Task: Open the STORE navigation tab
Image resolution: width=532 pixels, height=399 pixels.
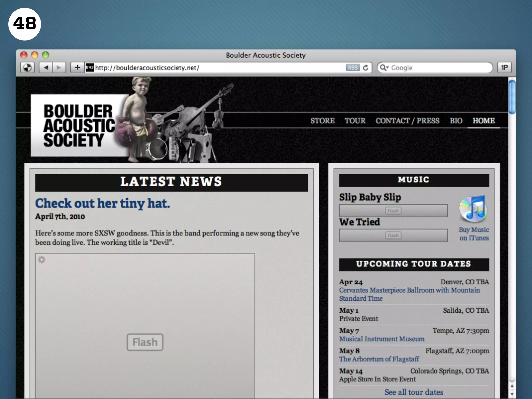Action: pos(322,121)
